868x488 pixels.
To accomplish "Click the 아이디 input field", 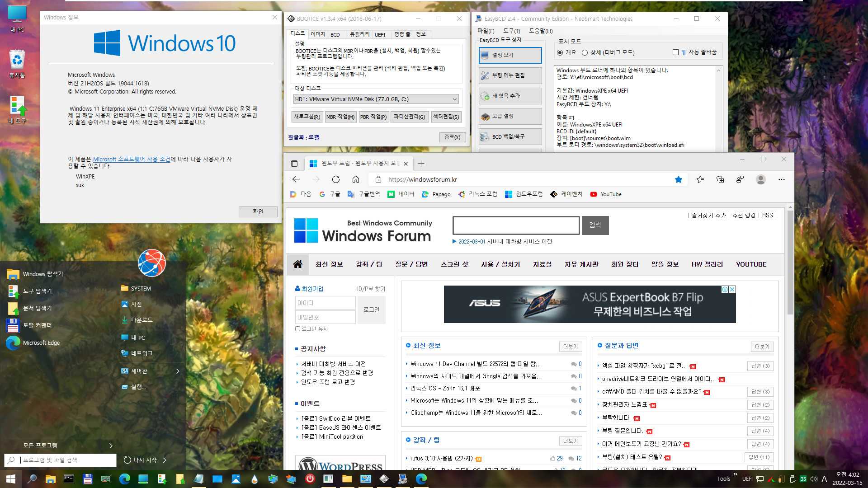I will click(x=325, y=303).
